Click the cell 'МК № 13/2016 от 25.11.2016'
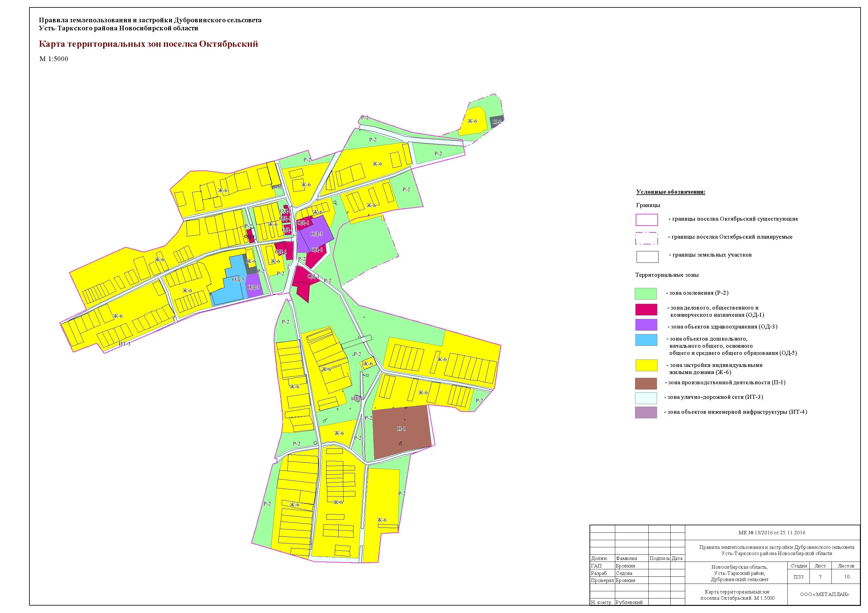The height and width of the screenshot is (613, 868). [772, 532]
